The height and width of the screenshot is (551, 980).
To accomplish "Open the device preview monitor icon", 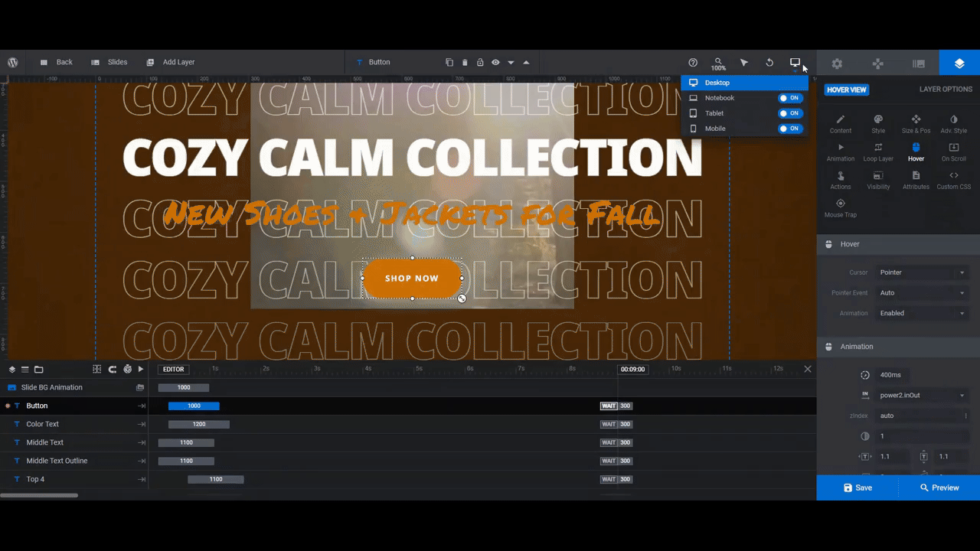I will click(x=795, y=62).
